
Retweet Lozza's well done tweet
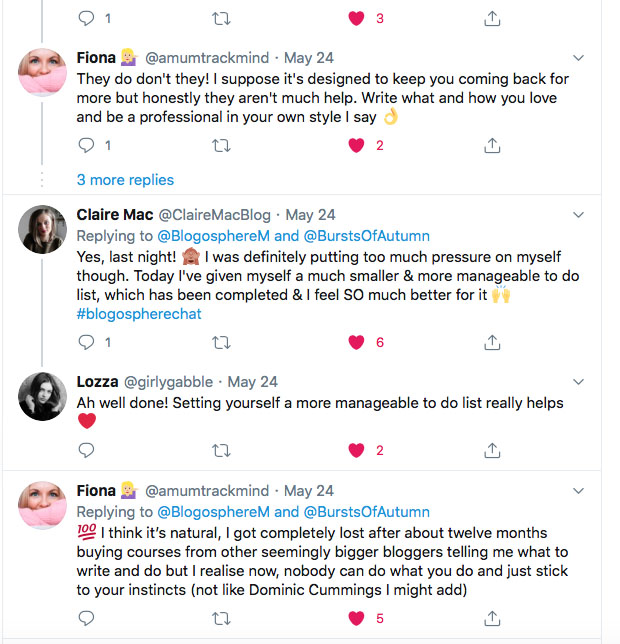(x=221, y=450)
